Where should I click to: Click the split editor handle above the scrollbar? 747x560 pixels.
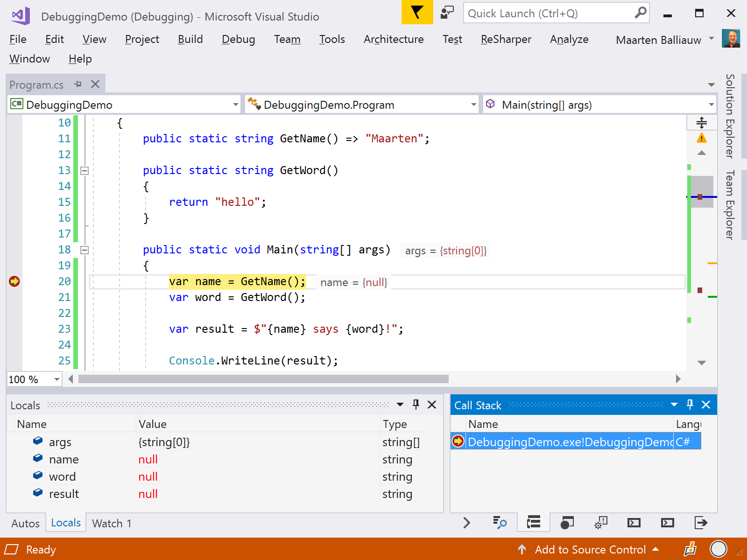[702, 122]
